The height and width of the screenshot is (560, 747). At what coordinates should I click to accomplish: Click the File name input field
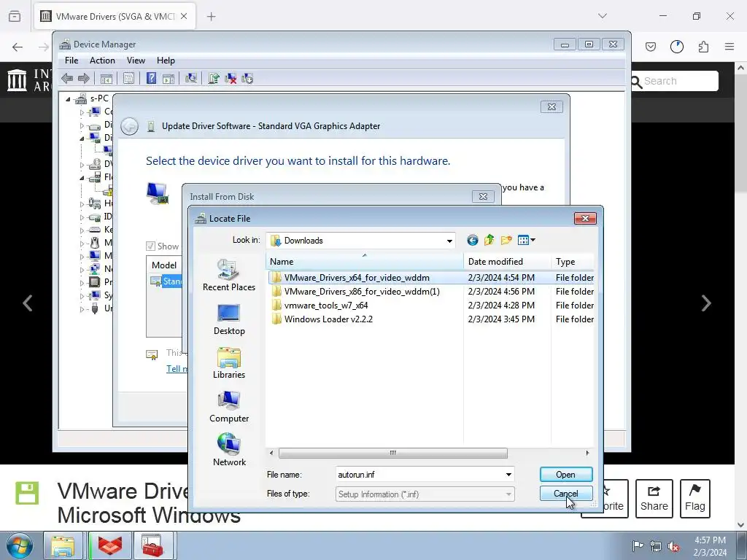419,475
